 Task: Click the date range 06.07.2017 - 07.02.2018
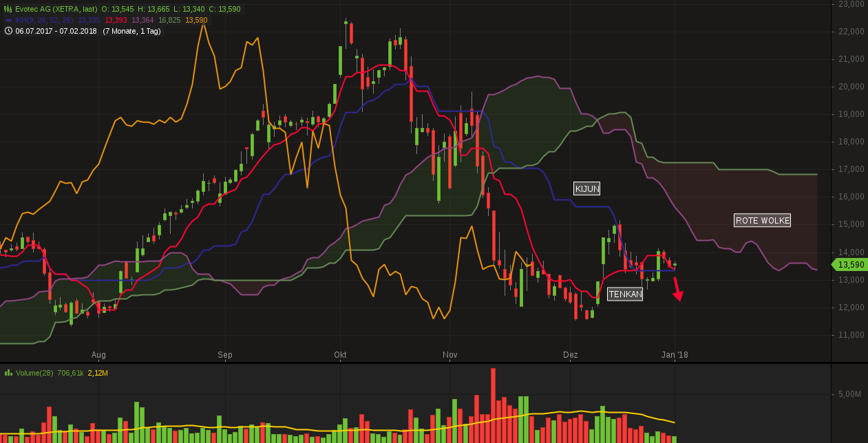56,31
